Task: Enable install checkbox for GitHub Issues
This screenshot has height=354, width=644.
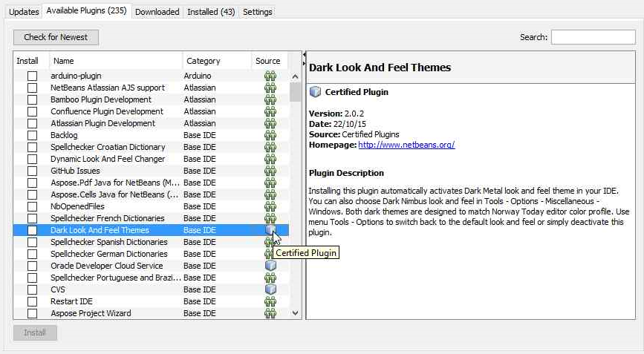Action: 32,171
